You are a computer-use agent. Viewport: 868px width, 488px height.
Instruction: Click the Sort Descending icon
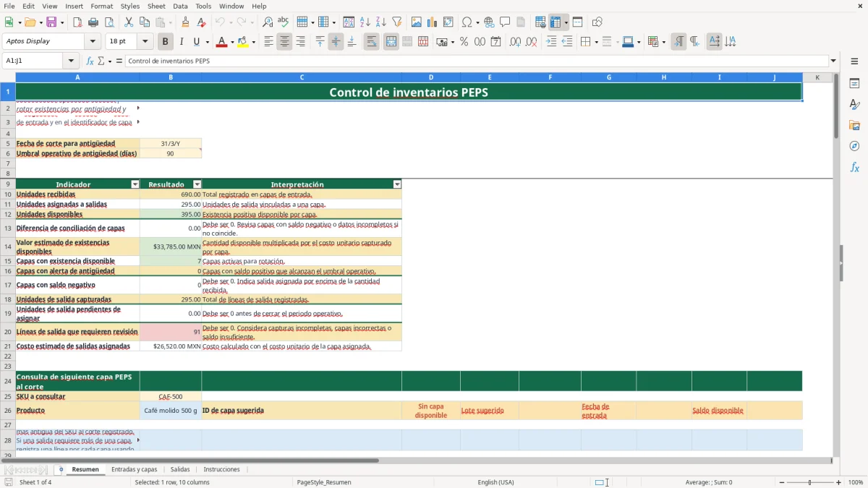[x=380, y=22]
